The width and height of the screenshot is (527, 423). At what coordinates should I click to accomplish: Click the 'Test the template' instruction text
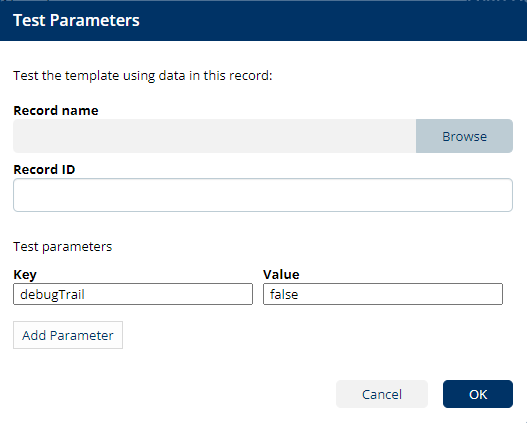point(143,76)
